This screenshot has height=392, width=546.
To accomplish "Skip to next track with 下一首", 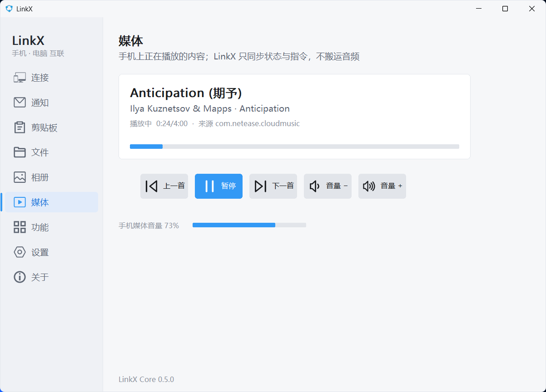I will click(x=273, y=186).
